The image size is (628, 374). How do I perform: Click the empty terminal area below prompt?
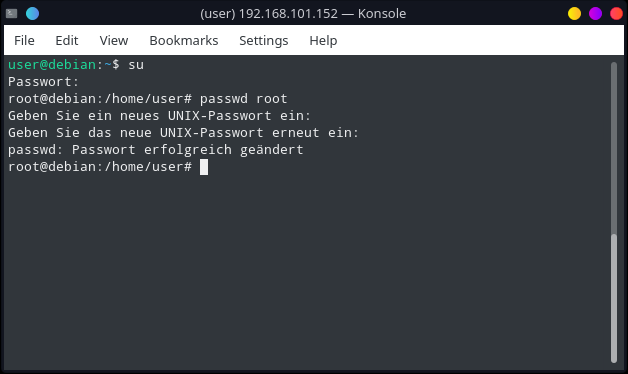(x=304, y=272)
